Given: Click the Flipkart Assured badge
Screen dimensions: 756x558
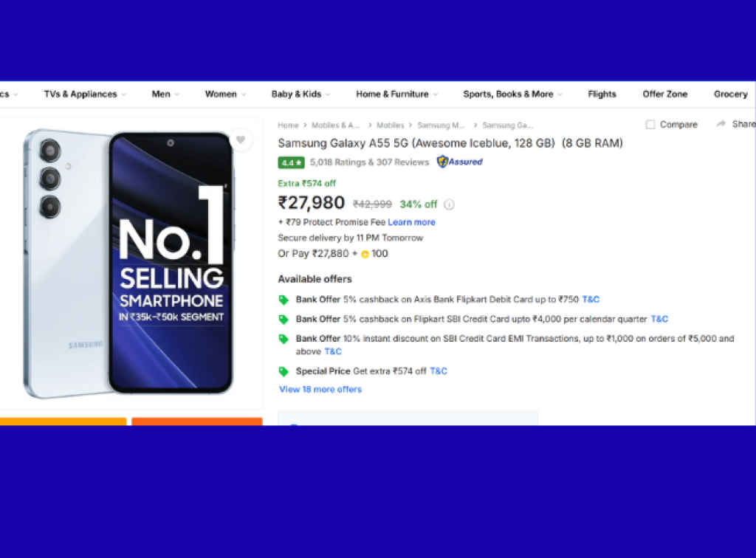Looking at the screenshot, I should 458,162.
